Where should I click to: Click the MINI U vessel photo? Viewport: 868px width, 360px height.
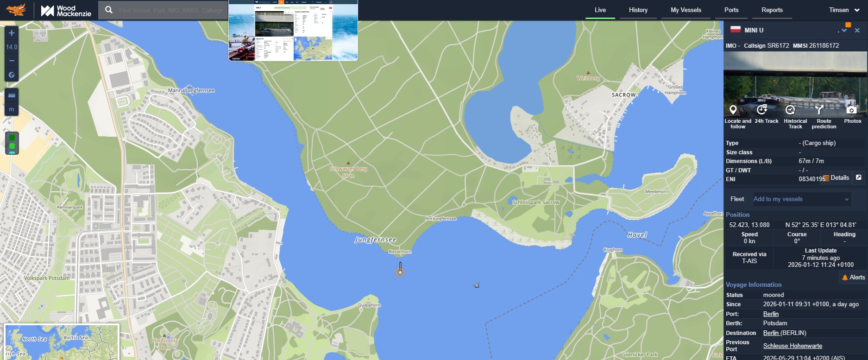click(795, 83)
